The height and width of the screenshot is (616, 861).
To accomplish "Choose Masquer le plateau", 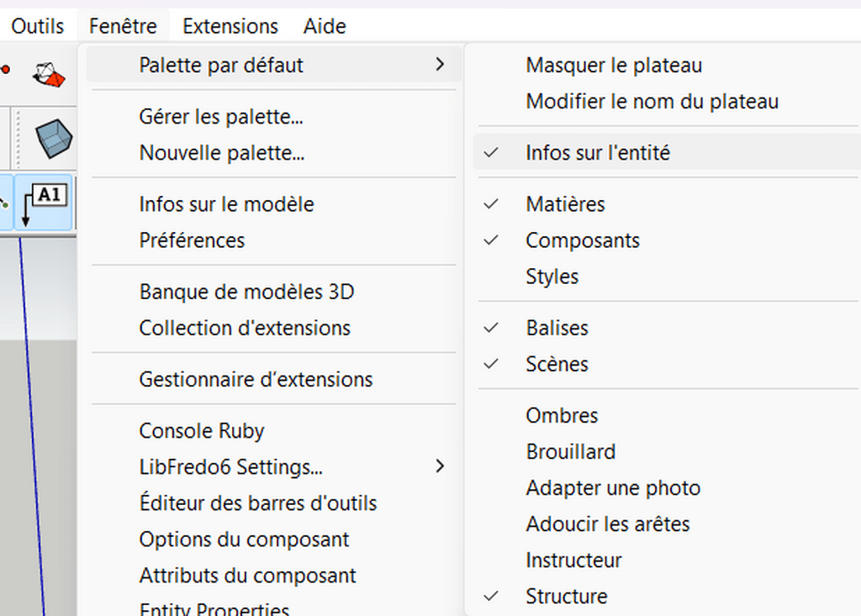I will [613, 65].
